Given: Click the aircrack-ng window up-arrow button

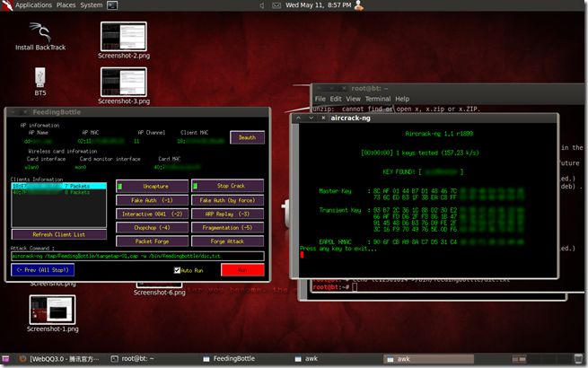Looking at the screenshot, I should [299, 118].
